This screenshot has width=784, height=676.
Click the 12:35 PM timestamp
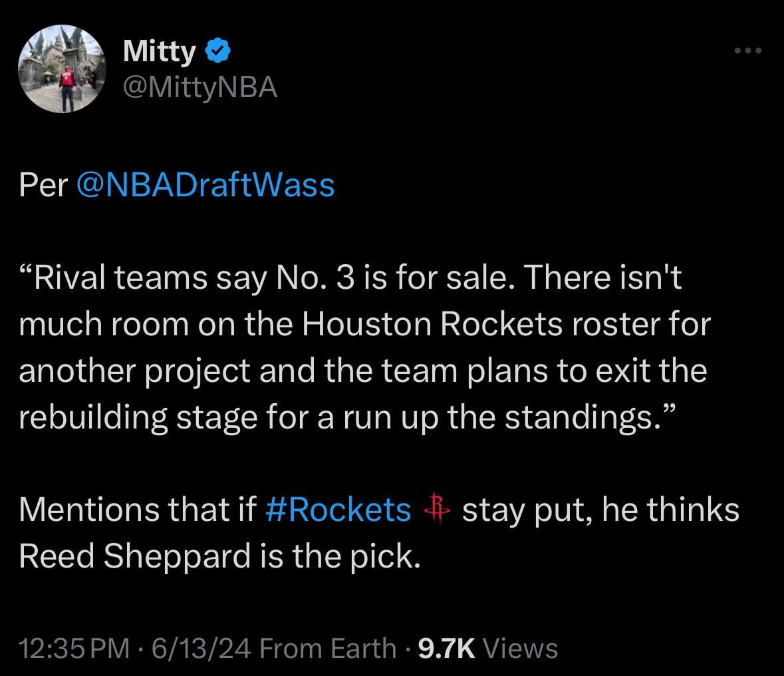click(x=73, y=647)
